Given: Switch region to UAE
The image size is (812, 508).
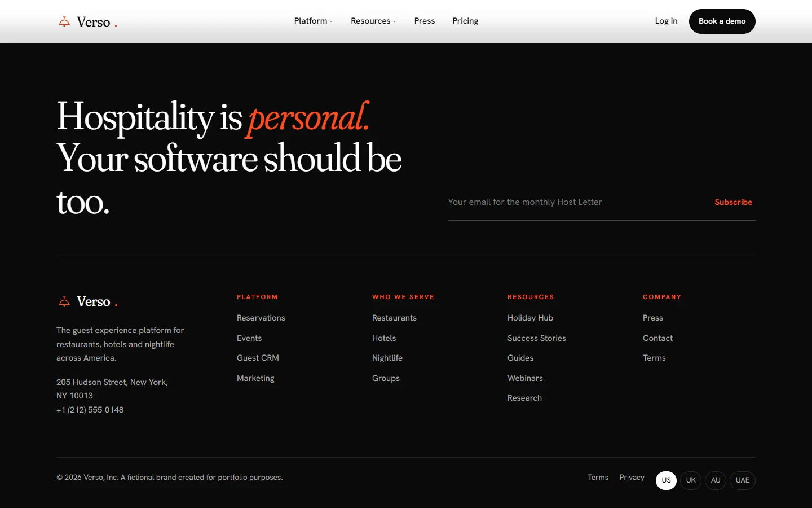Looking at the screenshot, I should pos(743,480).
